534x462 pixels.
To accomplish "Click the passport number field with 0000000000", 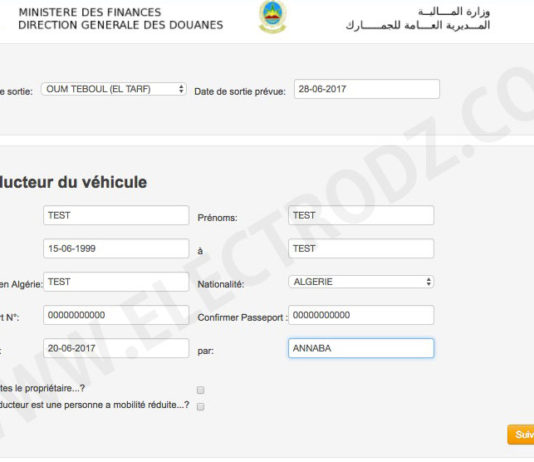I will click(x=116, y=315).
